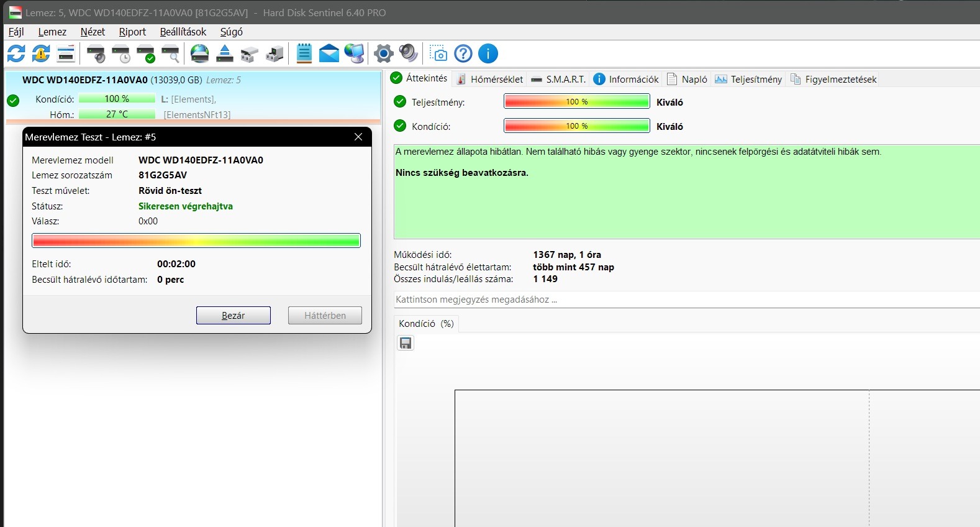Image resolution: width=980 pixels, height=527 pixels.
Task: Click the Teljesítmény 100 % bar
Action: (x=577, y=101)
